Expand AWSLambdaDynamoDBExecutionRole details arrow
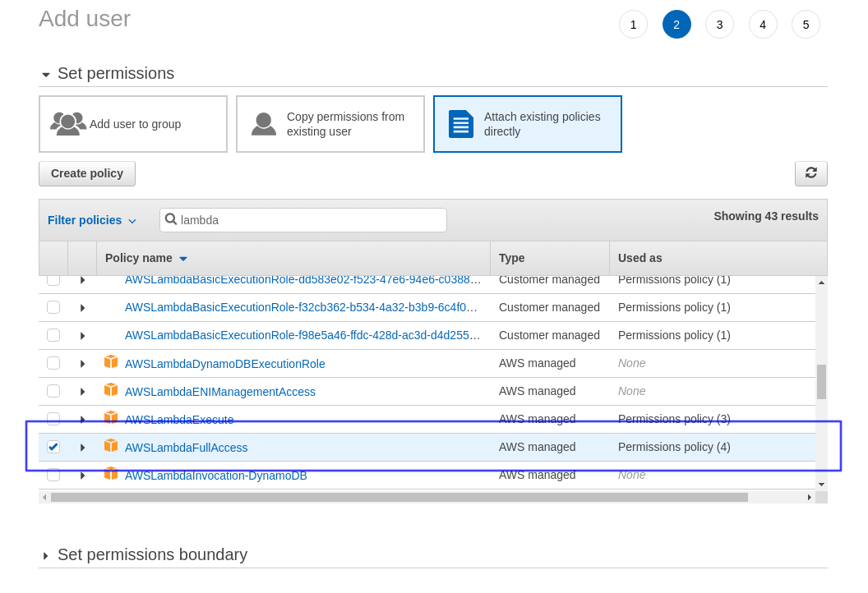Screen dimensions: 868x593 tap(82, 363)
